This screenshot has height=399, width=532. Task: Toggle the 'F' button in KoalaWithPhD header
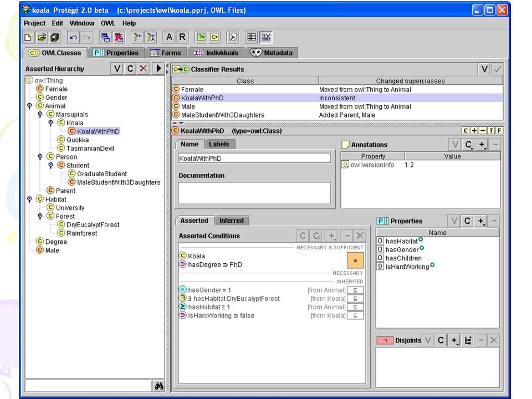pyautogui.click(x=499, y=131)
